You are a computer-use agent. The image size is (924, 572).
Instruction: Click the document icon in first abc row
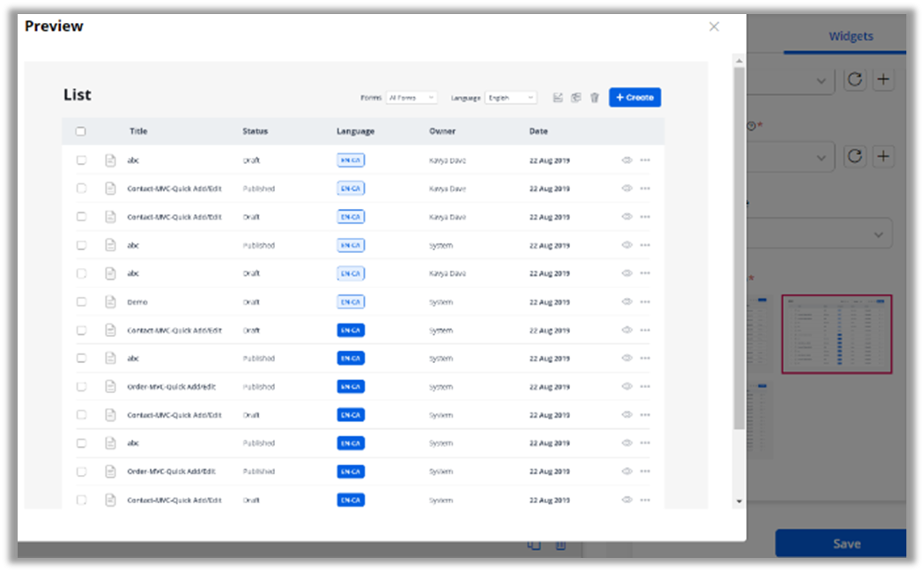click(110, 160)
